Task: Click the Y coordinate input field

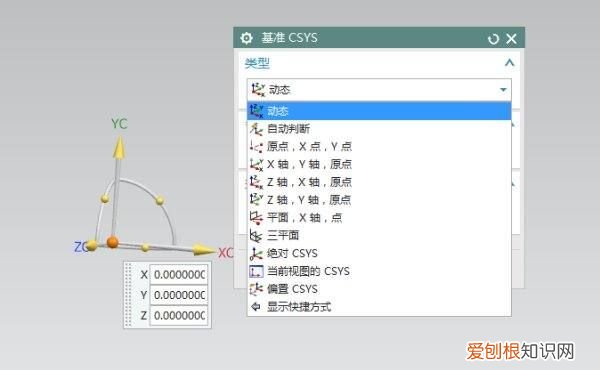Action: tap(179, 295)
